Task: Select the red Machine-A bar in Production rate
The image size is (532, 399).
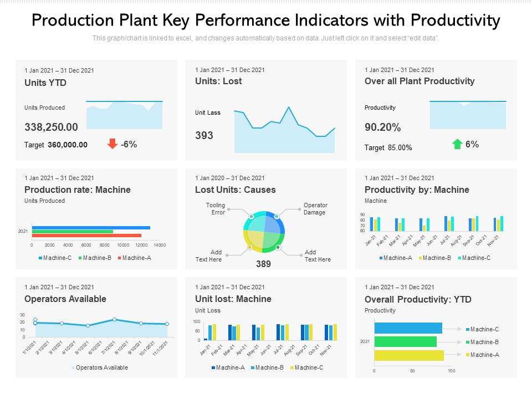Action: (86, 236)
